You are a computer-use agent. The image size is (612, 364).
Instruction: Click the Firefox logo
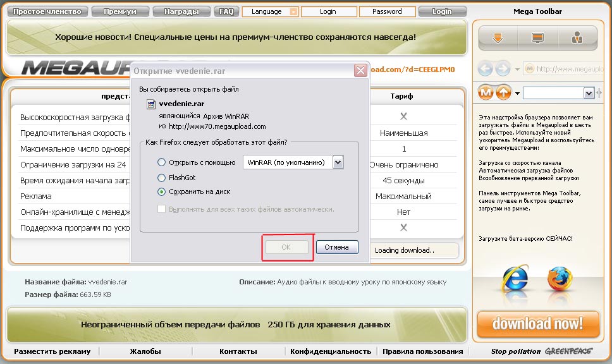(560, 279)
